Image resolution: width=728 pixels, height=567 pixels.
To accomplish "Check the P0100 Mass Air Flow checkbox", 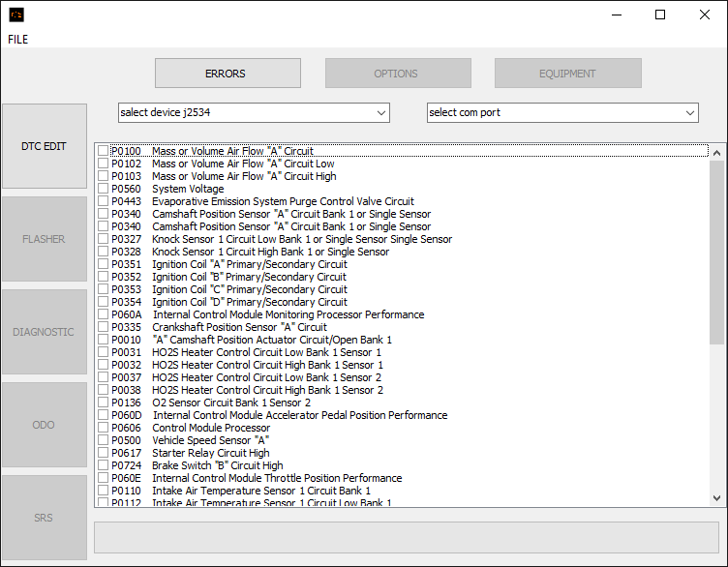I will pos(103,152).
